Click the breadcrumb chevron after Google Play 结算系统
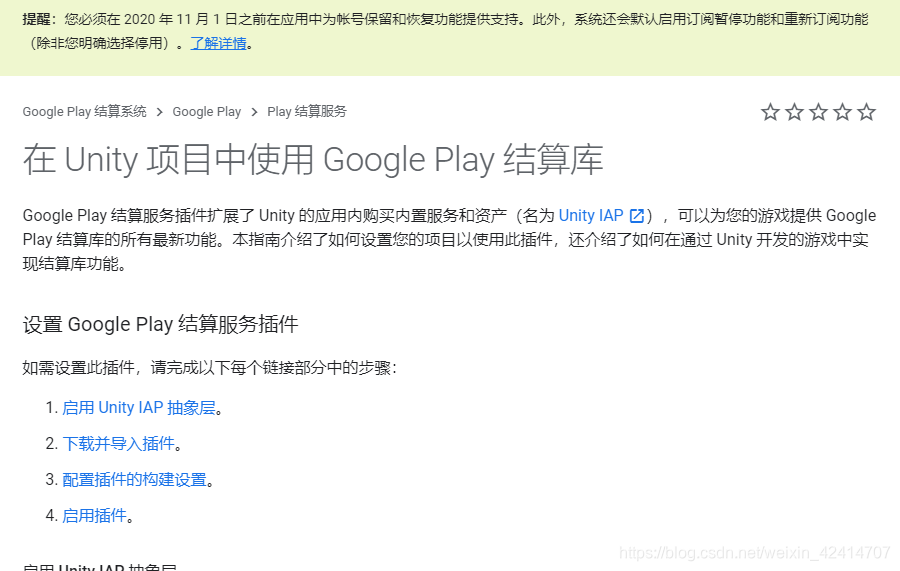 tap(160, 112)
